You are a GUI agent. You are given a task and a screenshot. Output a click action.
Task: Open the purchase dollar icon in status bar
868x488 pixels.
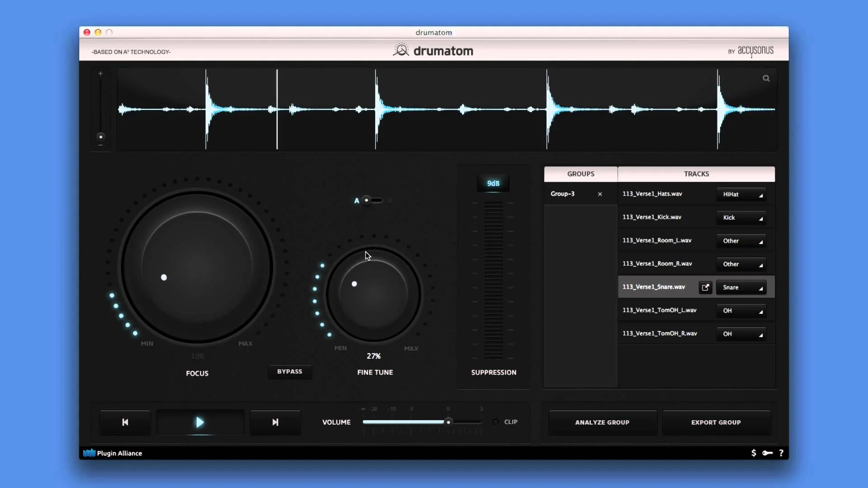754,453
